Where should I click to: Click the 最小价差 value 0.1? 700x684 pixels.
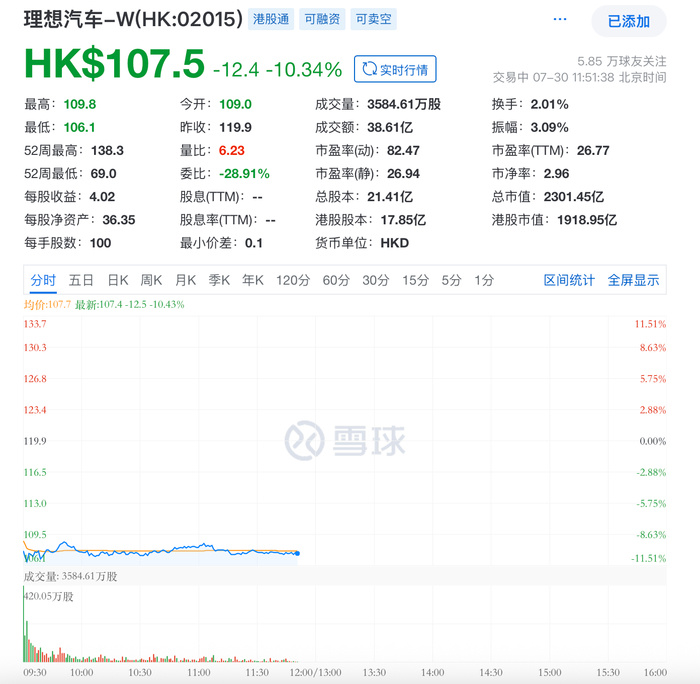(x=254, y=243)
